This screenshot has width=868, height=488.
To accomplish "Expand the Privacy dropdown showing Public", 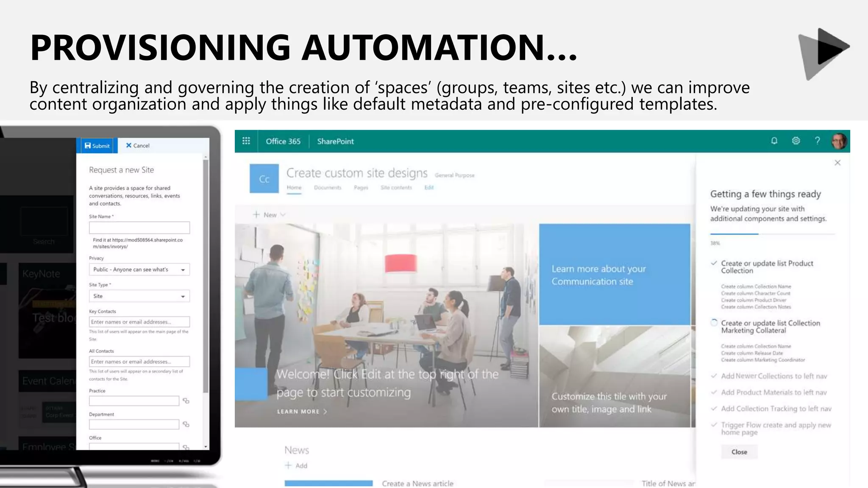I will (x=139, y=269).
